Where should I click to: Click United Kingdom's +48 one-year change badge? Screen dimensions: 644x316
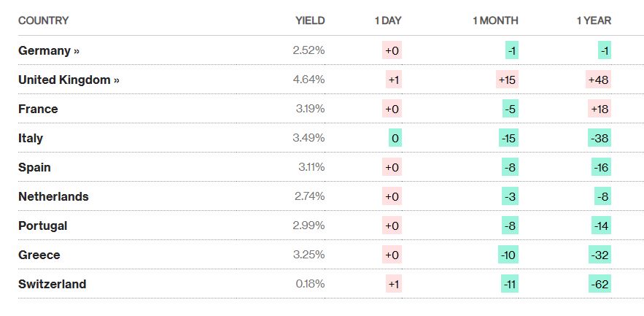point(598,80)
